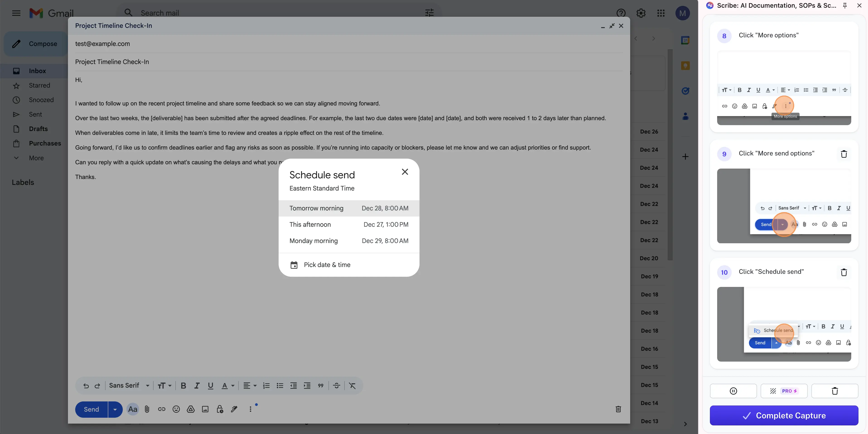This screenshot has height=434, width=868.
Task: Insert files using Google Drive icon
Action: (191, 409)
